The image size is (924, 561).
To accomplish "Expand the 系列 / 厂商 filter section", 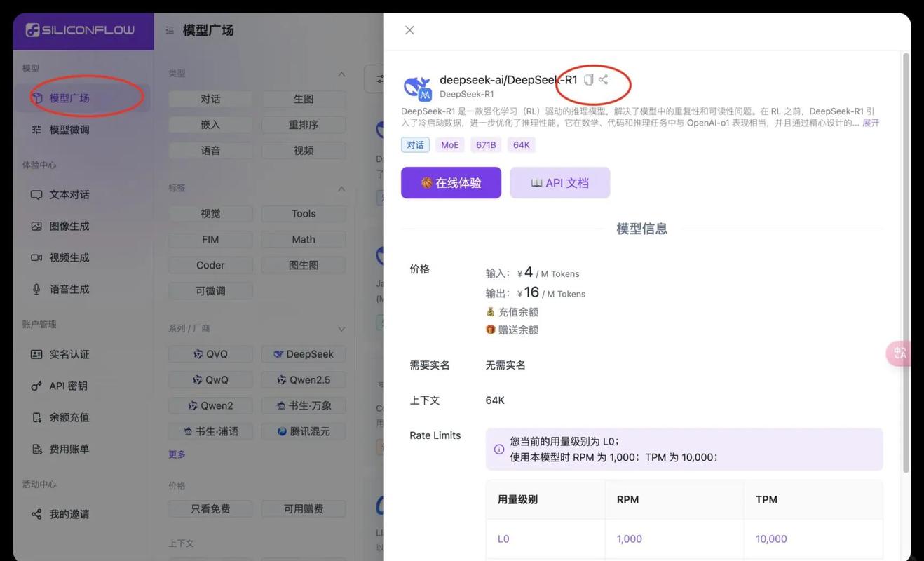I will click(341, 329).
